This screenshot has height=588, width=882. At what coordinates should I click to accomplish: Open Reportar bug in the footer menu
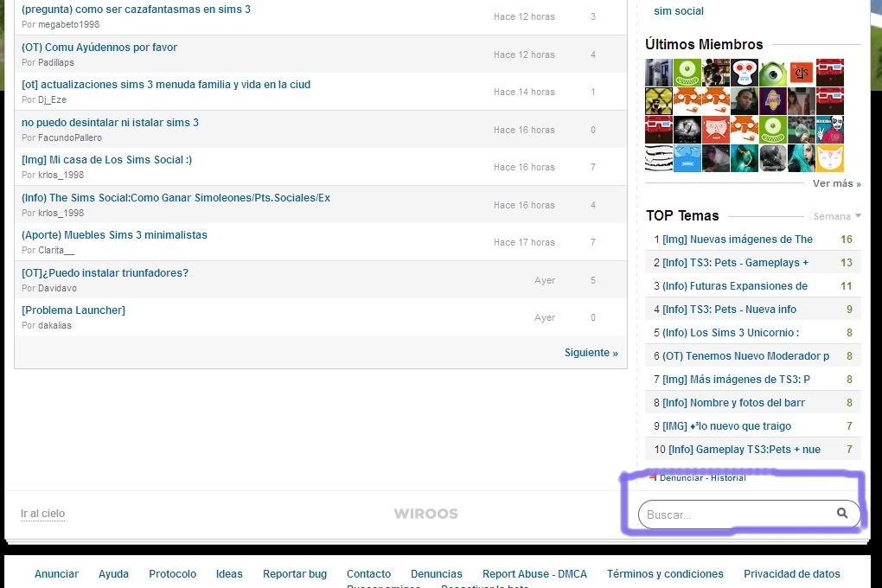(x=295, y=574)
